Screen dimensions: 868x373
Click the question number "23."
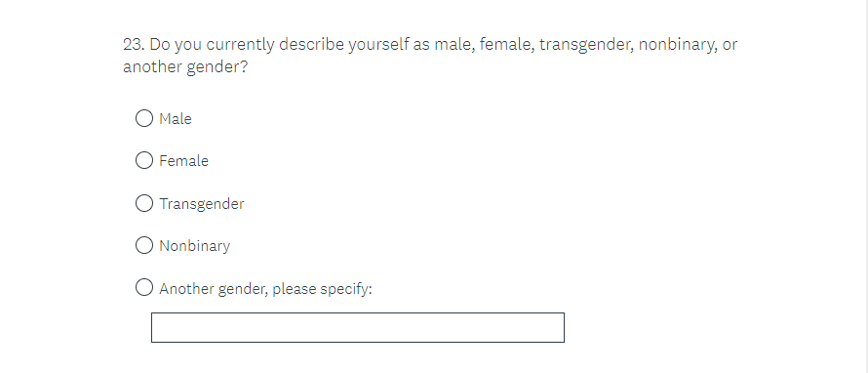click(x=134, y=44)
